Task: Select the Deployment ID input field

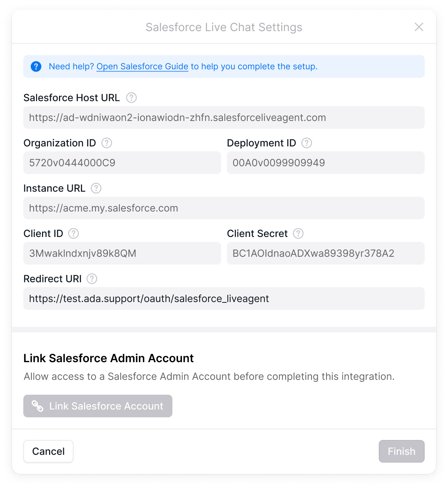Action: [x=326, y=163]
